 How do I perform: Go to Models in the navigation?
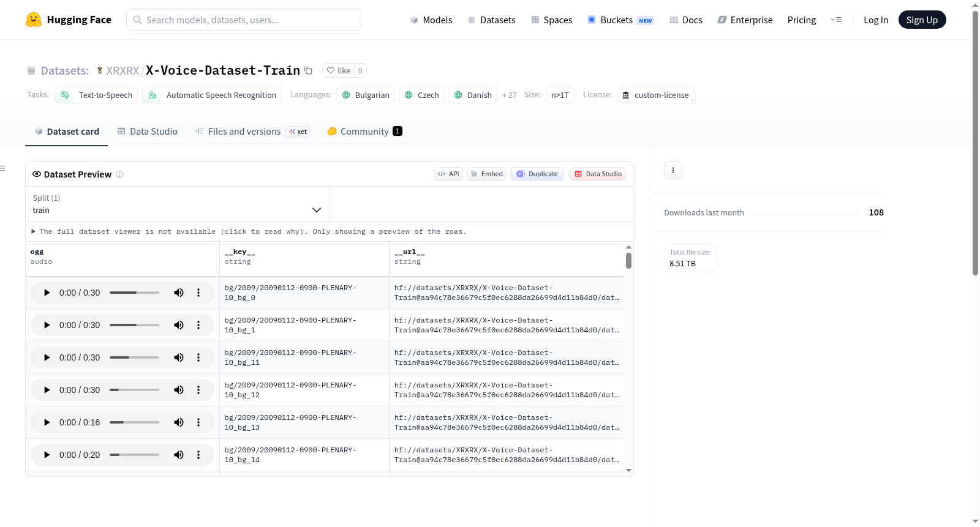[431, 20]
